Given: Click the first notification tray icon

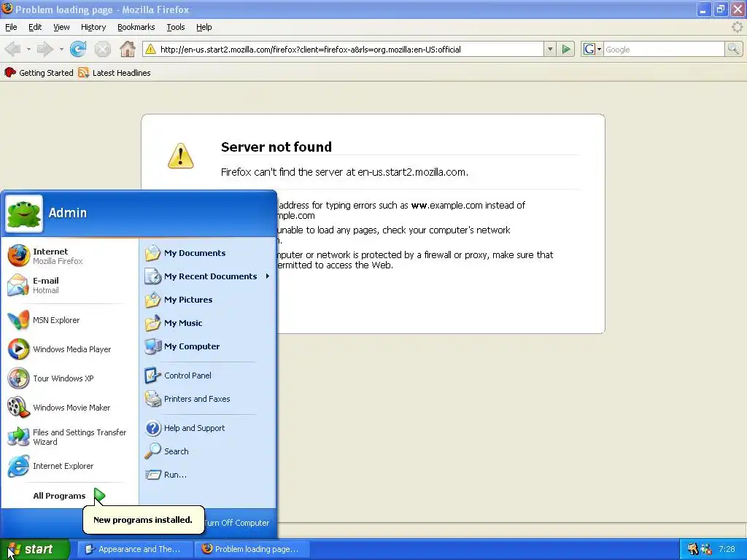Looking at the screenshot, I should pyautogui.click(x=692, y=549).
